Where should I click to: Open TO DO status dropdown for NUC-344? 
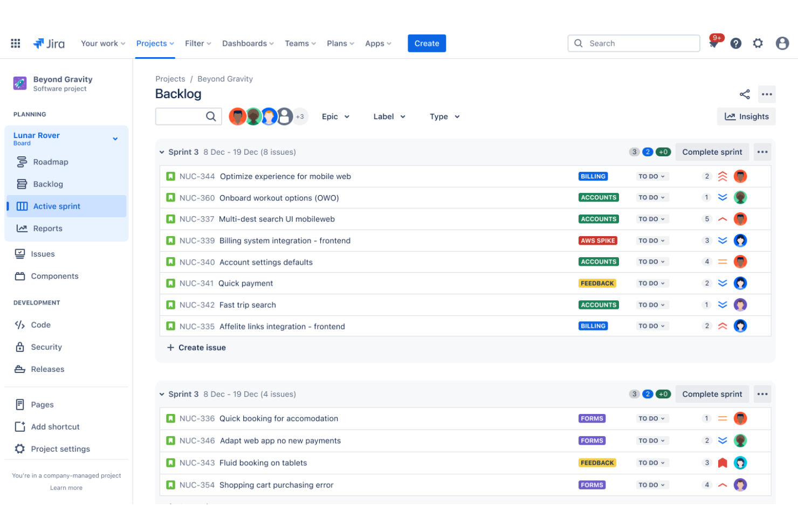pyautogui.click(x=652, y=176)
